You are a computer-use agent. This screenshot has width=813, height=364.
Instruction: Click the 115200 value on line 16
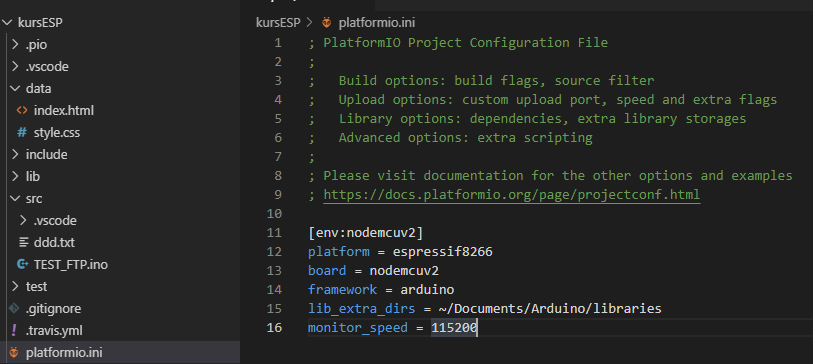[454, 328]
